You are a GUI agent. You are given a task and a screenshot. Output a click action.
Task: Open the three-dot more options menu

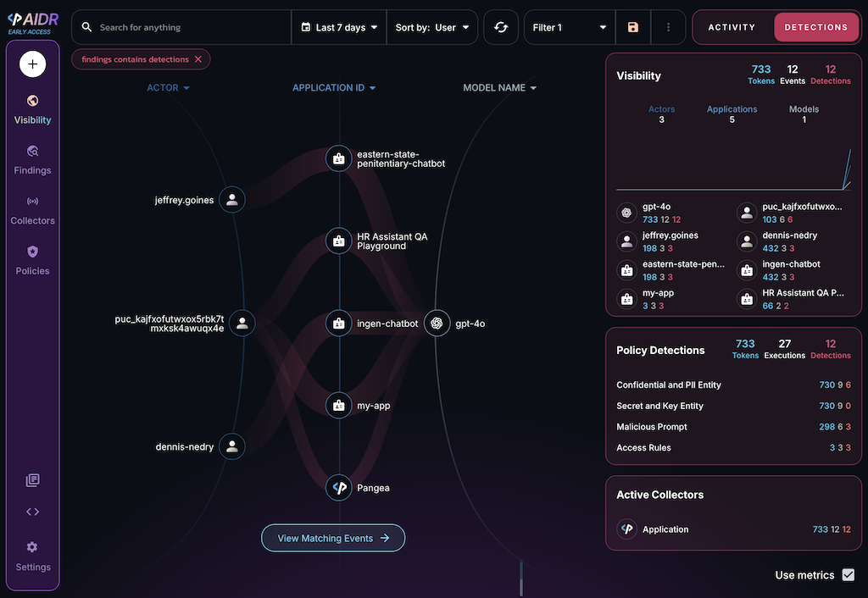[x=668, y=27]
